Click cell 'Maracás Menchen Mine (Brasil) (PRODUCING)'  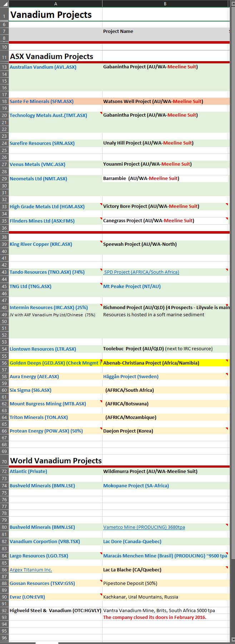click(x=165, y=556)
